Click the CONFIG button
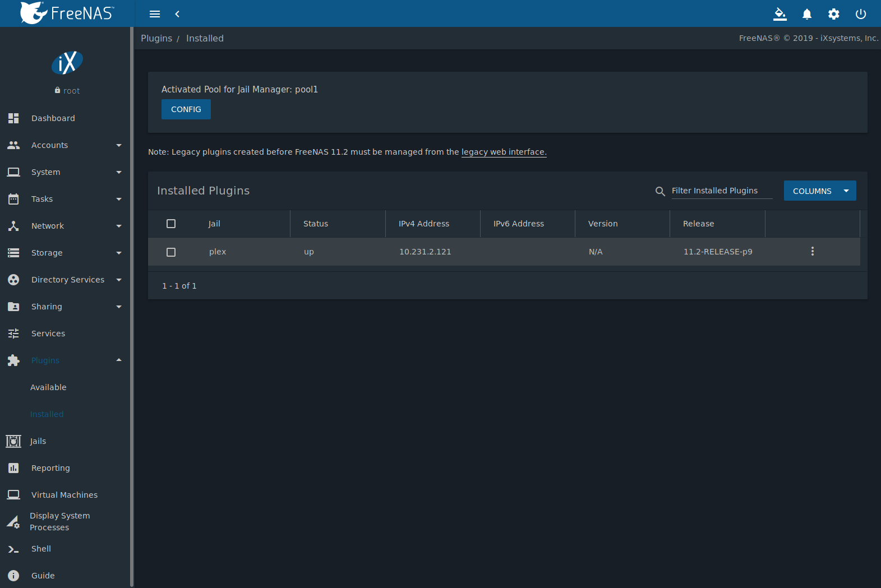Image resolution: width=881 pixels, height=588 pixels. coord(186,109)
